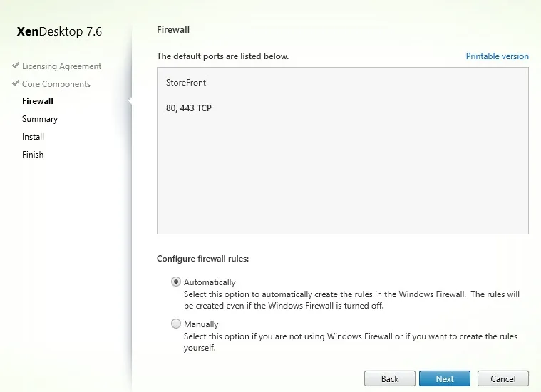The width and height of the screenshot is (541, 392).
Task: Click the 80, 443 TCP port line
Action: pyautogui.click(x=189, y=108)
